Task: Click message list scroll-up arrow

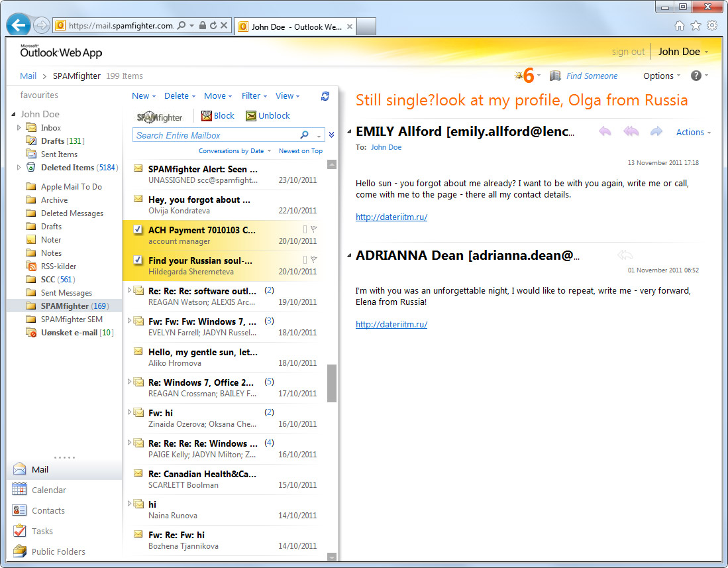Action: 331,164
